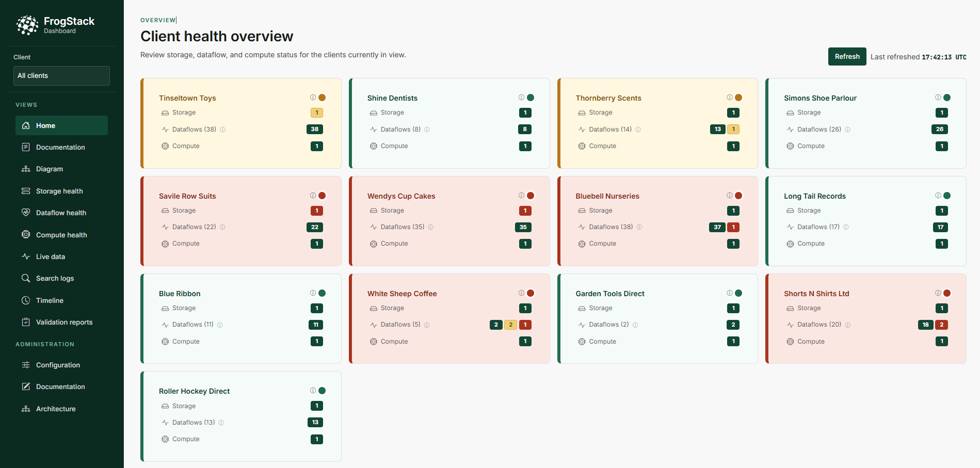Click Garden Tools Direct Compute badge
The height and width of the screenshot is (468, 980).
pyautogui.click(x=733, y=341)
